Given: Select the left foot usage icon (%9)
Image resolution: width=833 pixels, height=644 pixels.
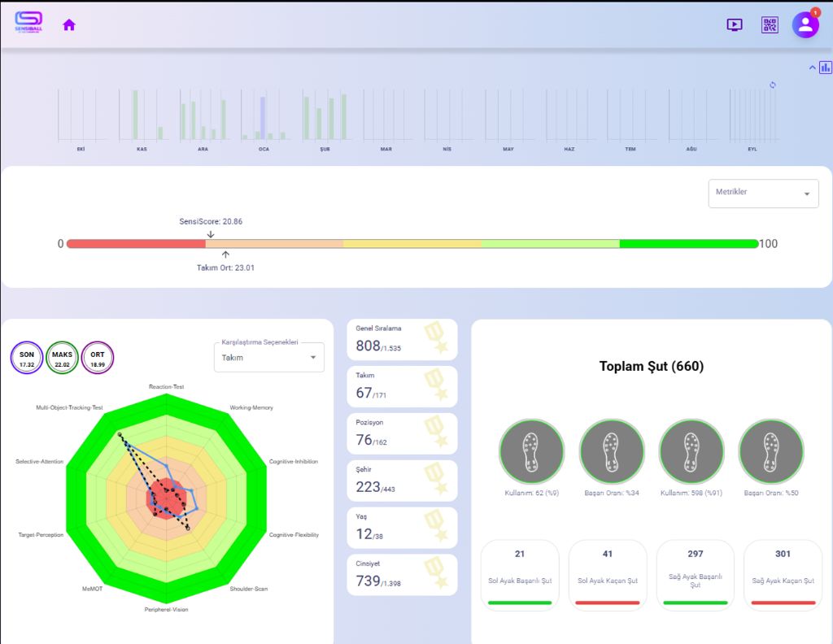Looking at the screenshot, I should pyautogui.click(x=531, y=452).
